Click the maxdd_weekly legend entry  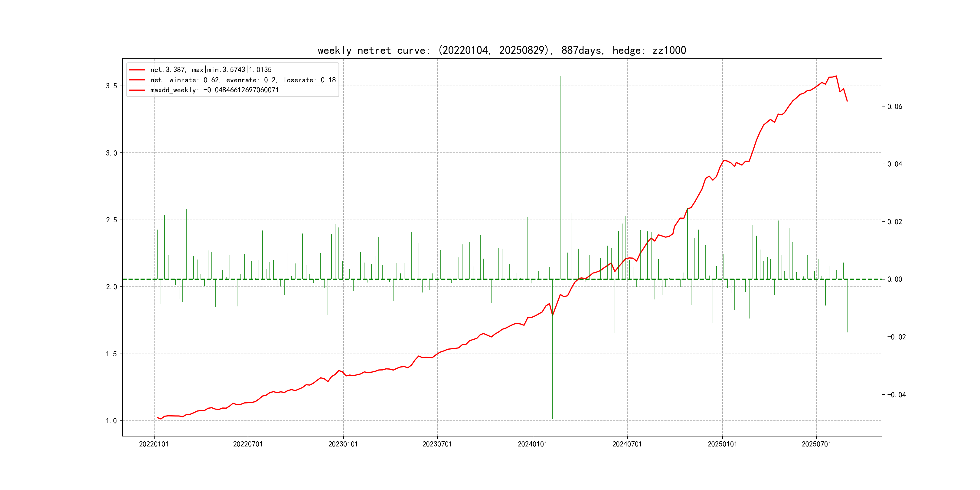point(214,90)
